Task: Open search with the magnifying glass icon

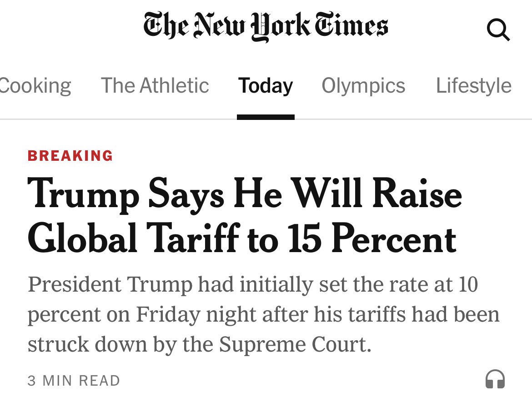Action: click(x=498, y=30)
